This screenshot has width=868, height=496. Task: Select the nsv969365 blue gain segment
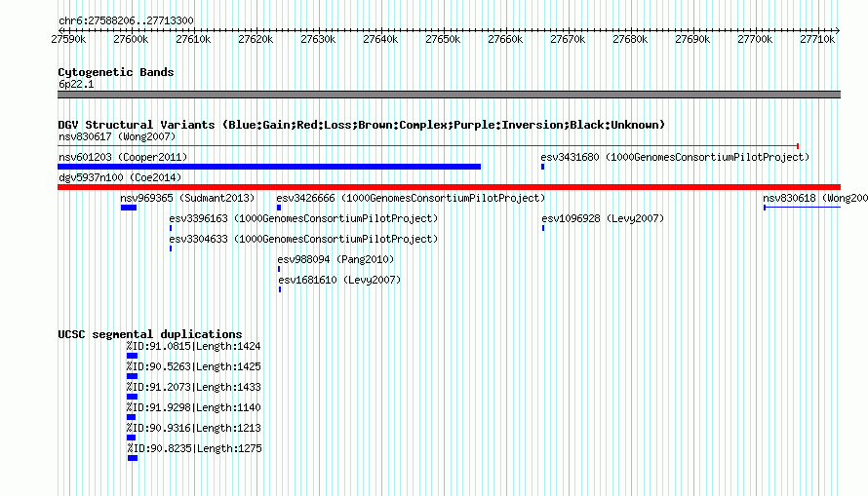pos(129,208)
